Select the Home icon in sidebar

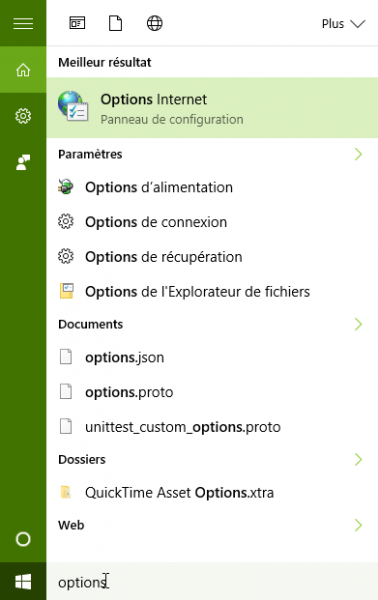23,70
